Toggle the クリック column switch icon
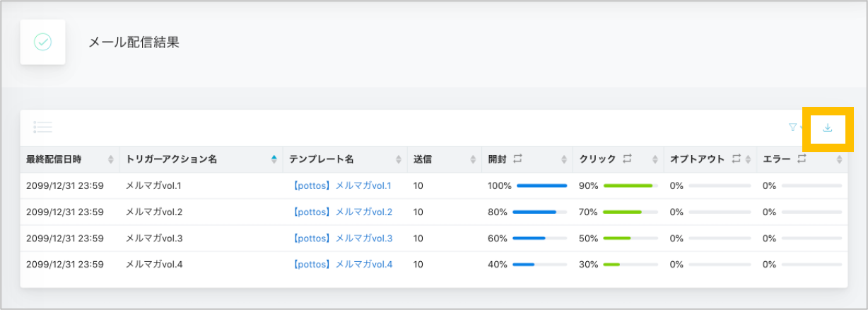 (x=626, y=159)
